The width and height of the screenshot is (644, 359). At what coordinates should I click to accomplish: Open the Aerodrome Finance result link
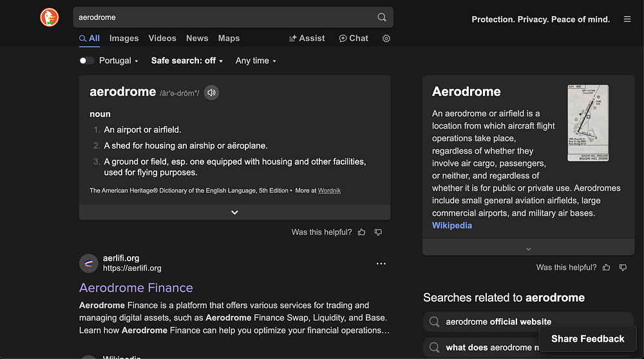(x=136, y=288)
